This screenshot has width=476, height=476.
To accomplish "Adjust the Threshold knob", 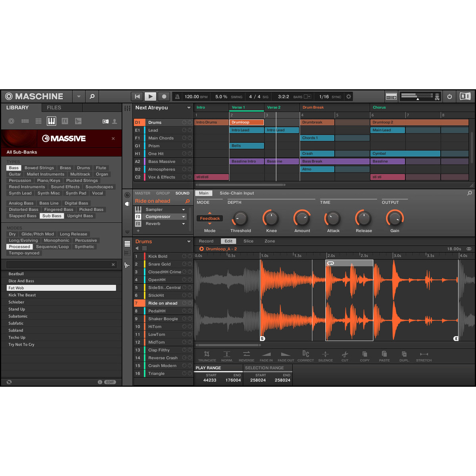I will click(240, 218).
